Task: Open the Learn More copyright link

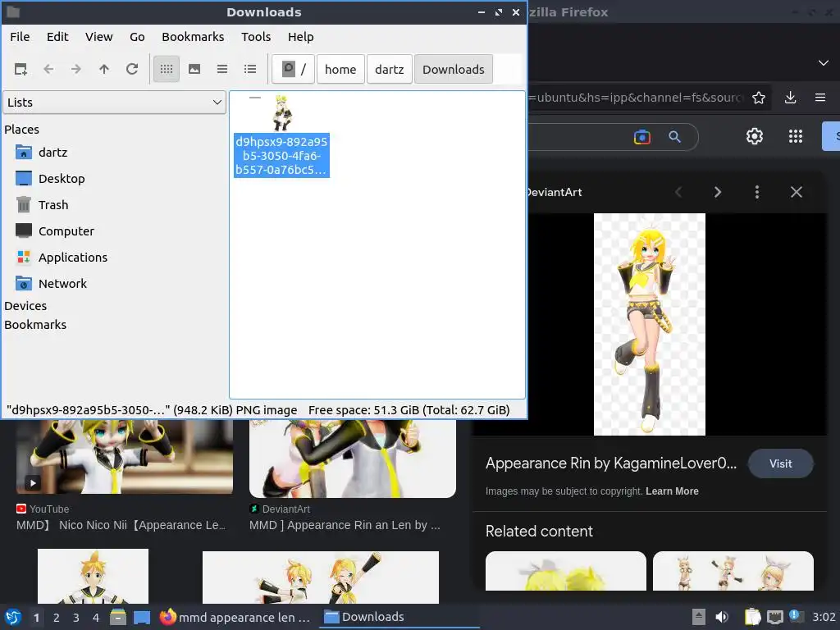Action: click(x=672, y=491)
